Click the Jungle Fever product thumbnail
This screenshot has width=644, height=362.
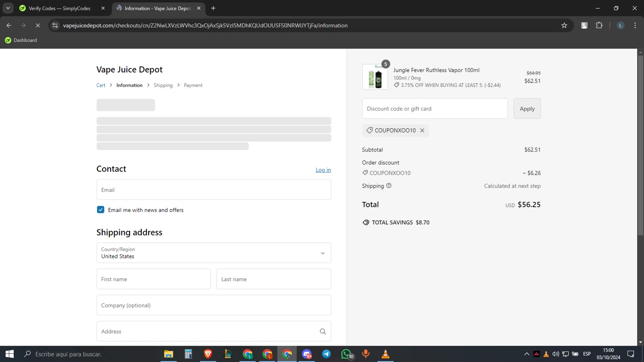tap(375, 77)
